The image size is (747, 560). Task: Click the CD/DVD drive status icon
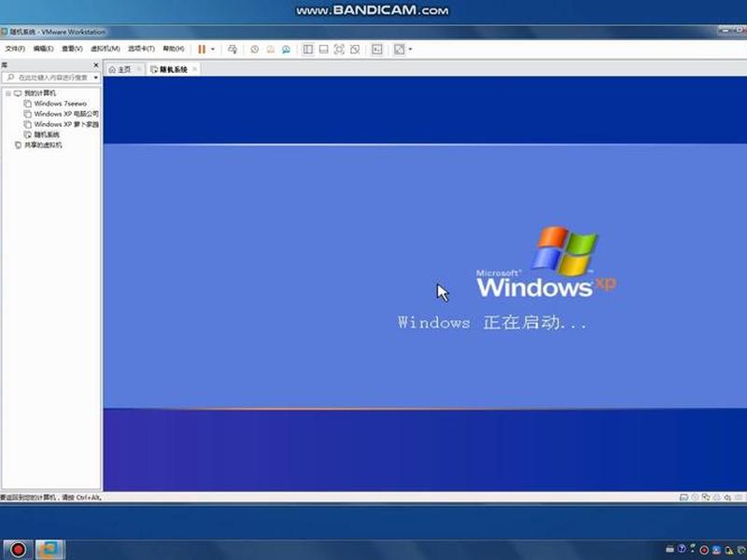click(695, 497)
